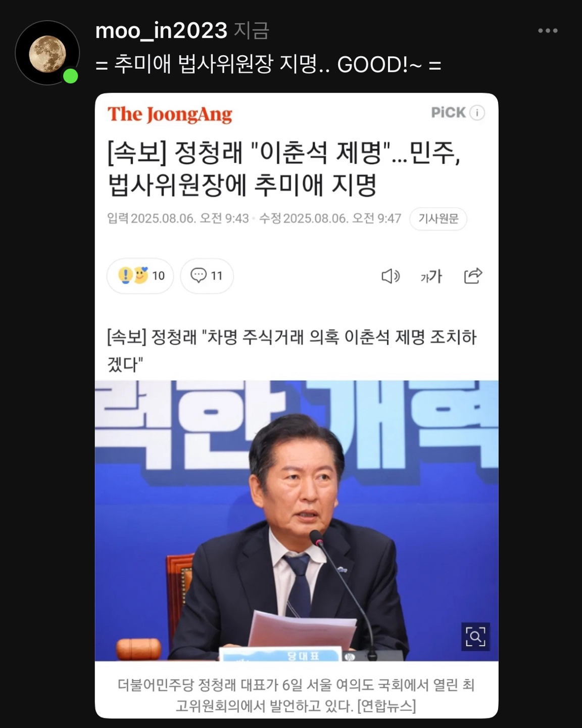This screenshot has height=728, width=582.
Task: Change font size with 가가 icon
Action: pyautogui.click(x=431, y=276)
